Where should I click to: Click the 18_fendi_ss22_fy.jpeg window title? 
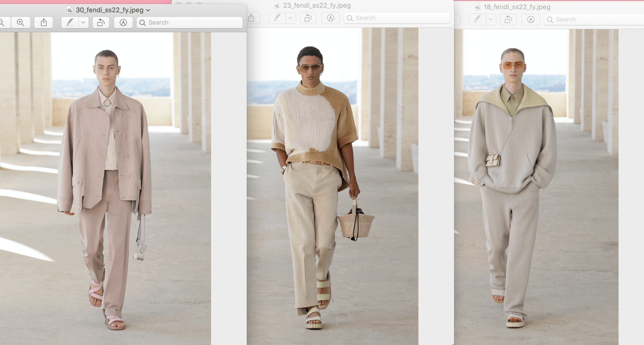point(517,7)
